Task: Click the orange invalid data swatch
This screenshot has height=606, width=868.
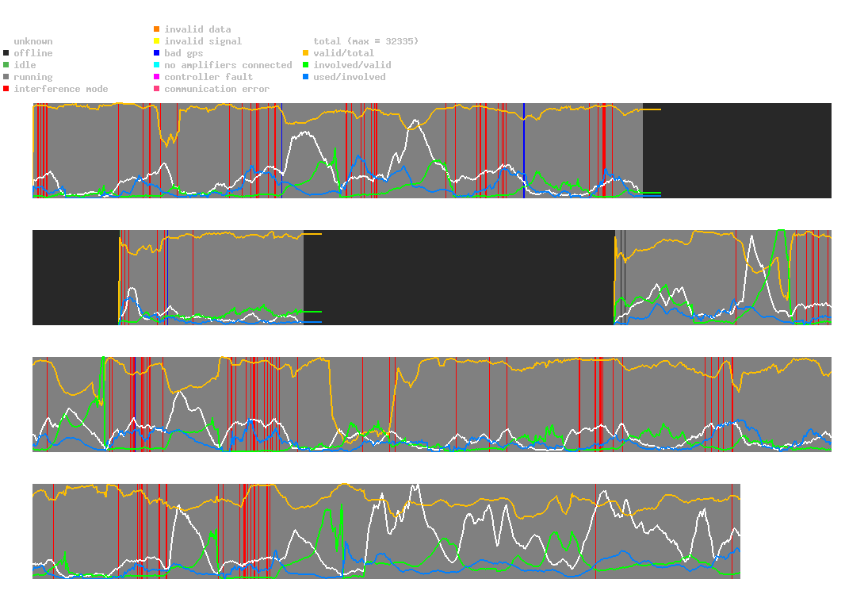Action: pyautogui.click(x=157, y=29)
